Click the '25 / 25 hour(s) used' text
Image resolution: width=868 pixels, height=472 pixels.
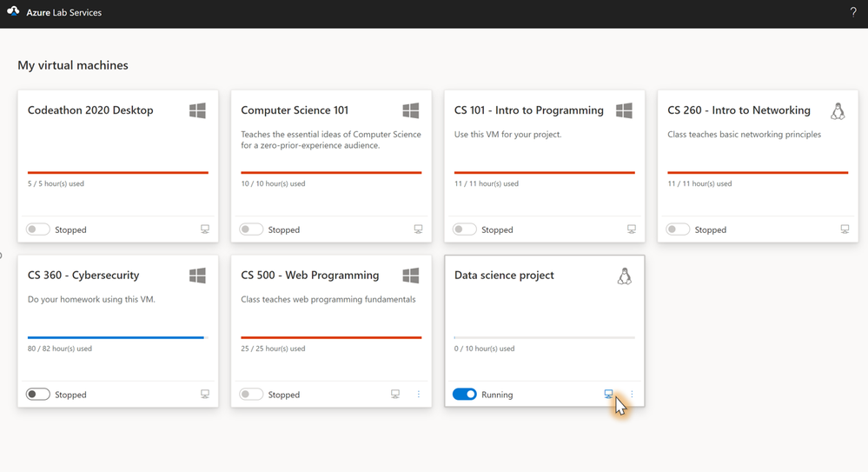(x=273, y=349)
